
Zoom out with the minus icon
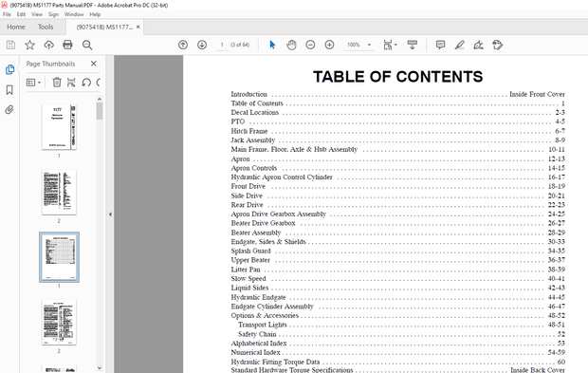310,45
